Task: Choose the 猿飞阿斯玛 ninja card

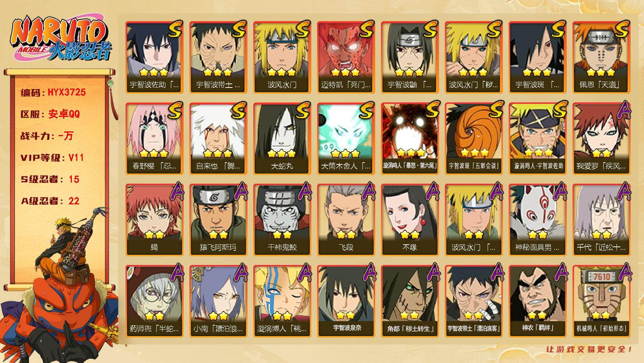Action: pos(218,220)
